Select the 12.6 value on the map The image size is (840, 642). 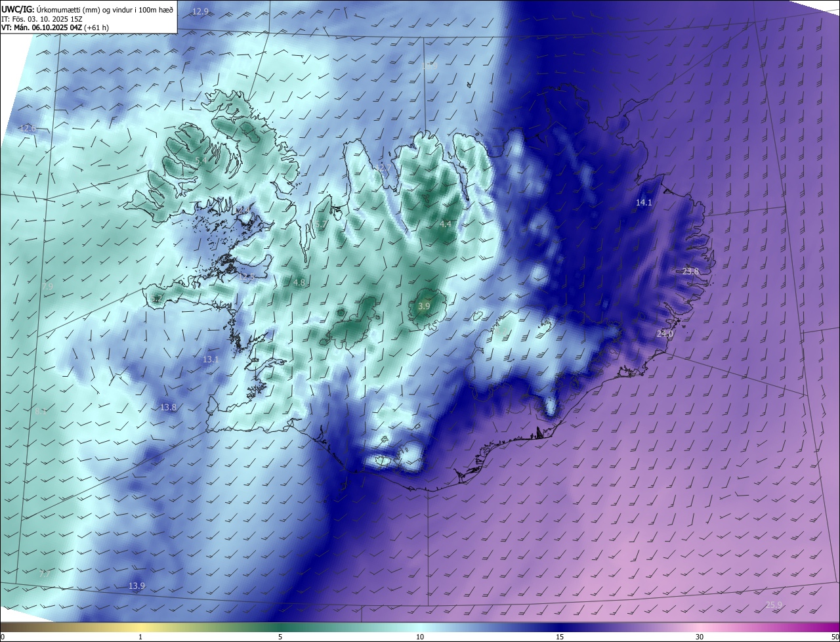[28, 128]
